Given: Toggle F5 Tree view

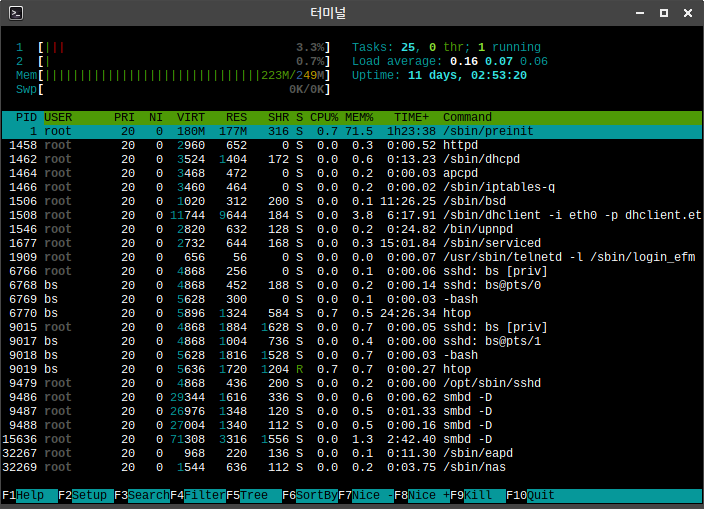Looking at the screenshot, I should [x=254, y=495].
